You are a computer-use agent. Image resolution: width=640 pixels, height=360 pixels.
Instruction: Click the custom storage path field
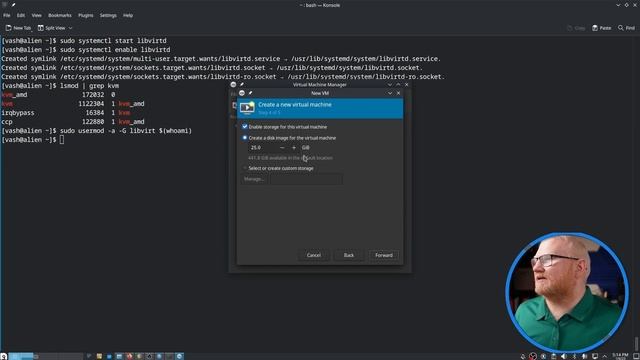[x=306, y=179]
